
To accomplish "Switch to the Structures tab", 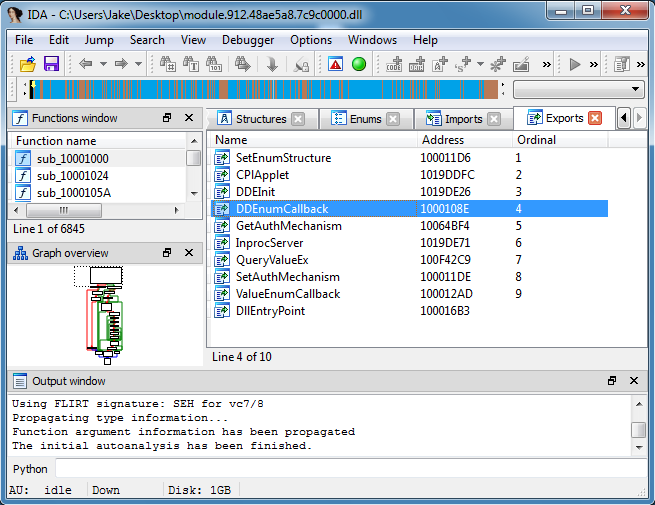I will click(x=261, y=119).
